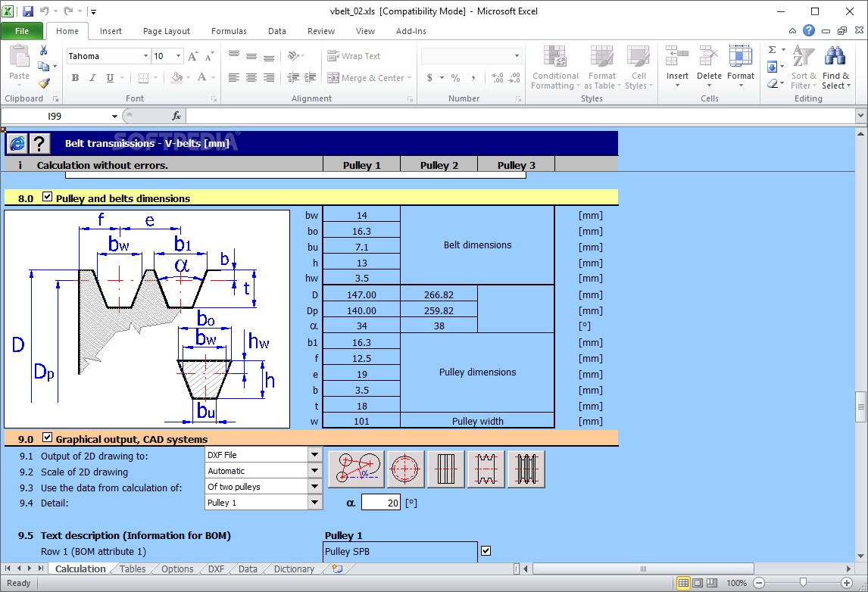Click the bw value cell showing 14
This screenshot has width=868, height=592.
point(361,215)
